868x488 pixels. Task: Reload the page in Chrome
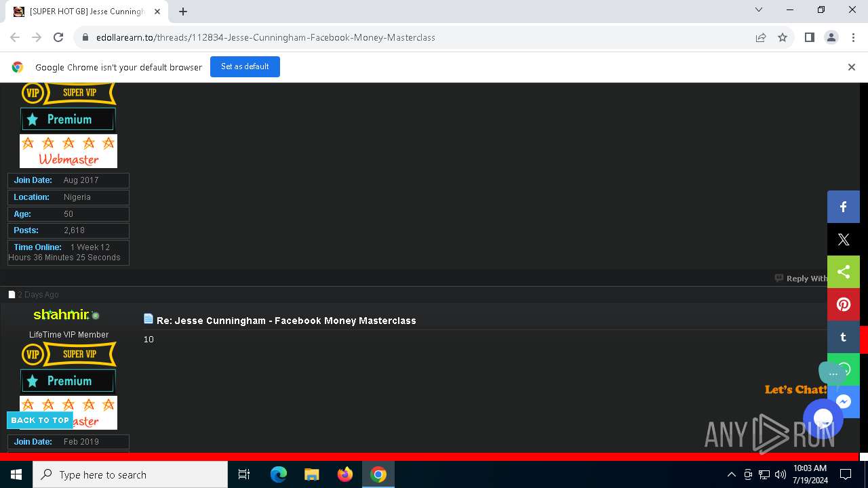click(58, 37)
